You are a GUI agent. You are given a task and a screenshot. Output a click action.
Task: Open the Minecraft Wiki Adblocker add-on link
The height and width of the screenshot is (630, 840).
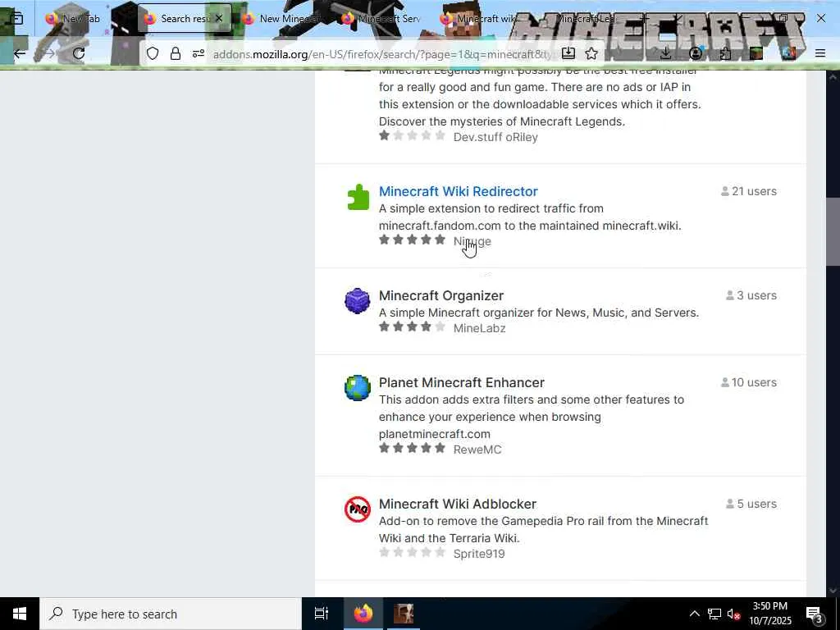pos(458,504)
